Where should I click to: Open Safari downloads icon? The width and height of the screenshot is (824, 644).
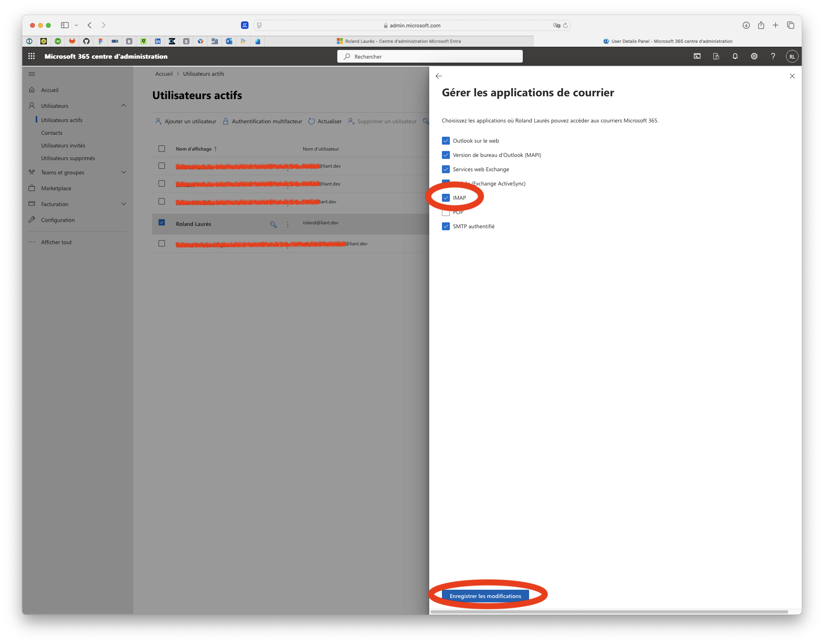[746, 25]
